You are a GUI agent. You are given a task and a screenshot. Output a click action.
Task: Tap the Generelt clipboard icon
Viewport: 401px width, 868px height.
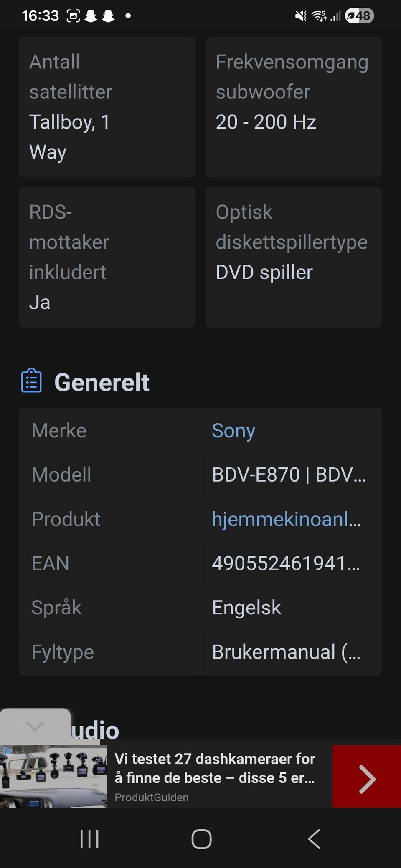pyautogui.click(x=31, y=380)
